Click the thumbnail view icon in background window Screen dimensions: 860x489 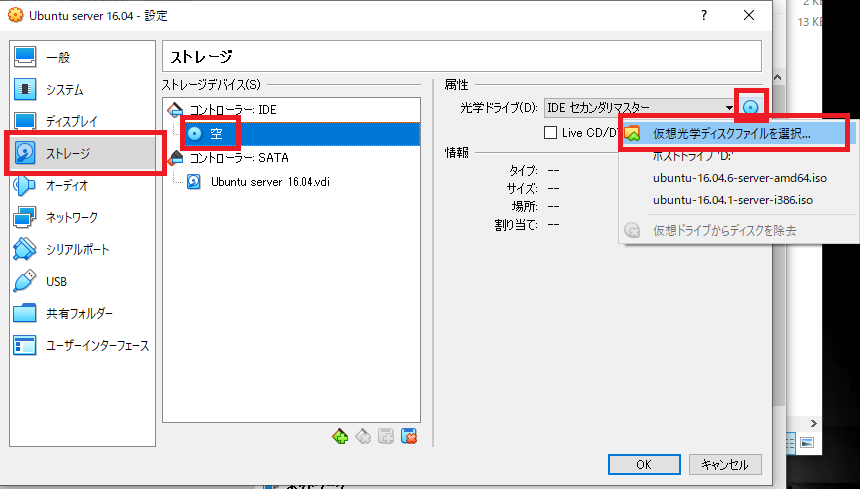[807, 442]
